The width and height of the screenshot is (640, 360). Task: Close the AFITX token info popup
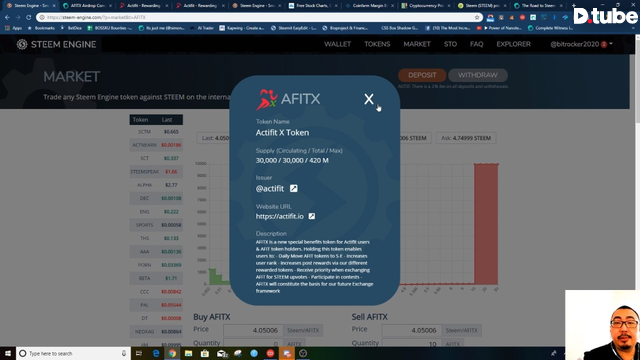point(369,99)
